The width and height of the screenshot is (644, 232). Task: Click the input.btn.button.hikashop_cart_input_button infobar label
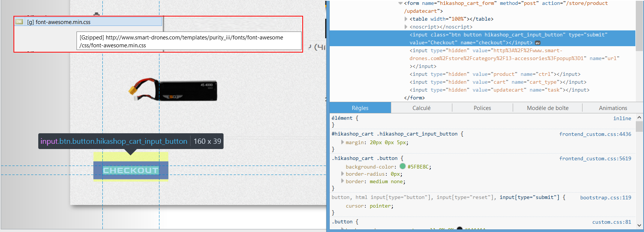click(x=114, y=141)
